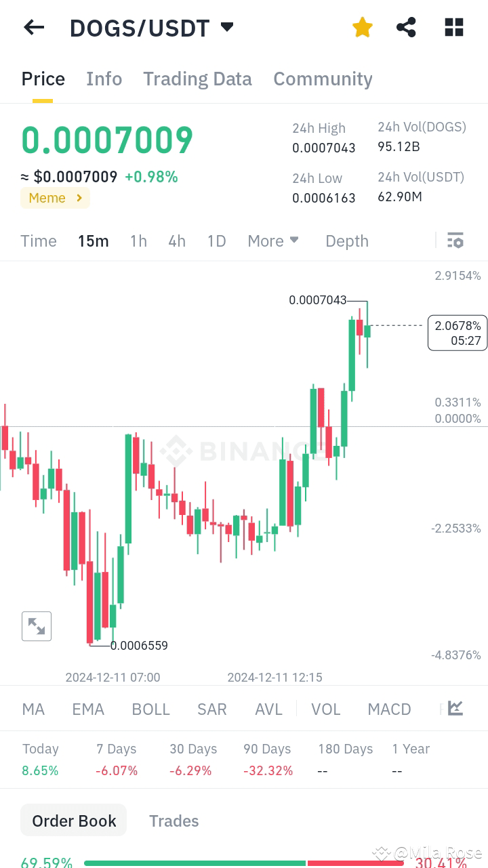Go back using the back arrow
This screenshot has height=868, width=488.
tap(34, 27)
